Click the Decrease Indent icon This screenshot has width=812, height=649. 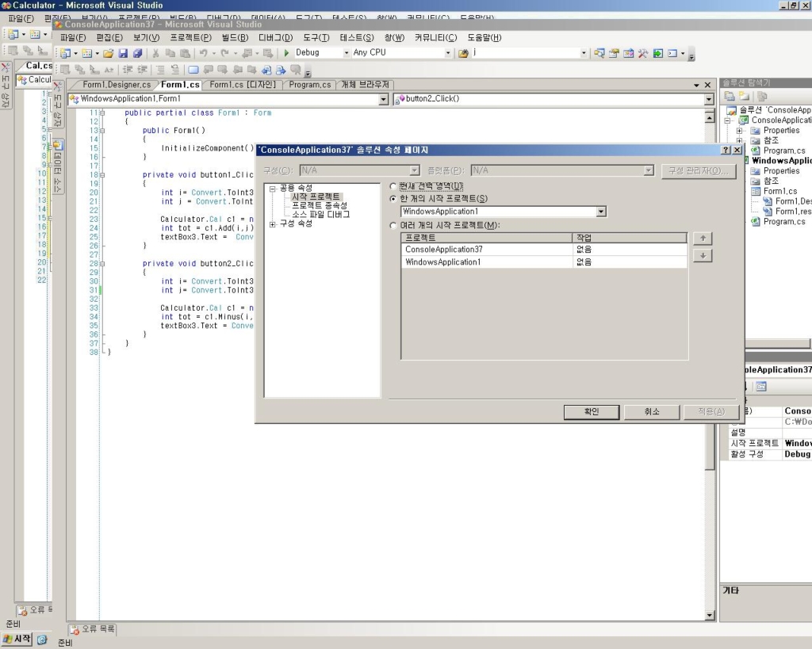tap(128, 70)
